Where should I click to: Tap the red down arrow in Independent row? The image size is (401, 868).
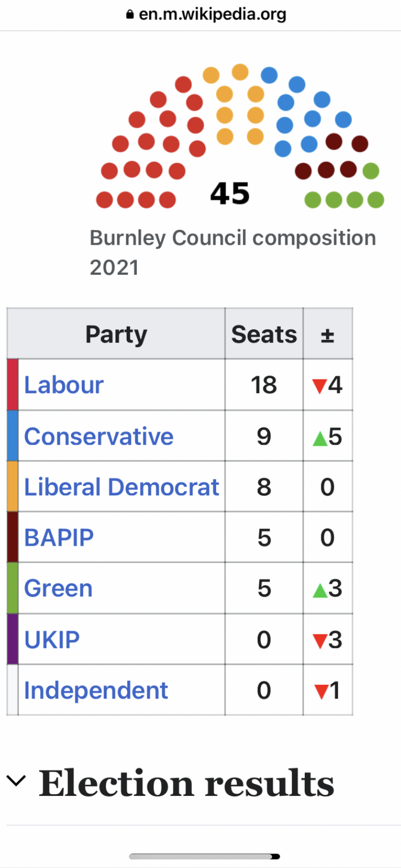pyautogui.click(x=321, y=692)
